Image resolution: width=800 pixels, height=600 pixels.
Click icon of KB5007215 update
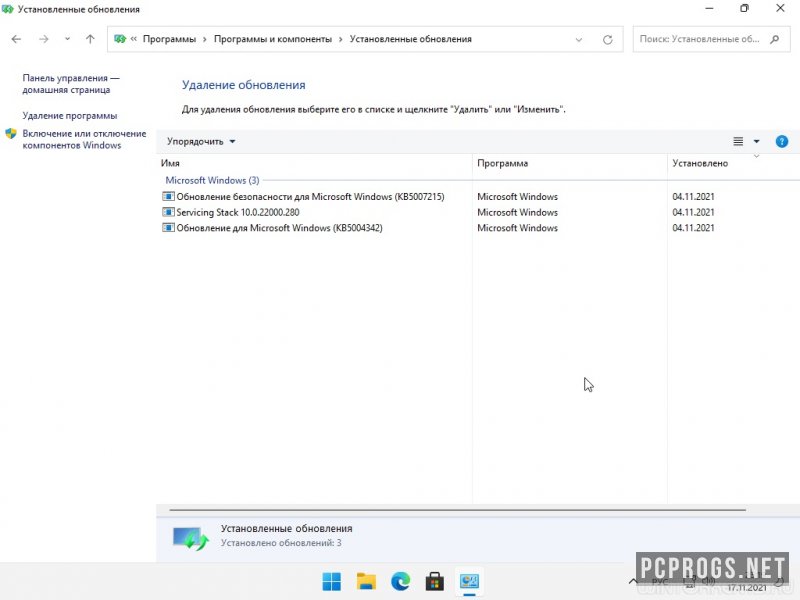point(168,196)
